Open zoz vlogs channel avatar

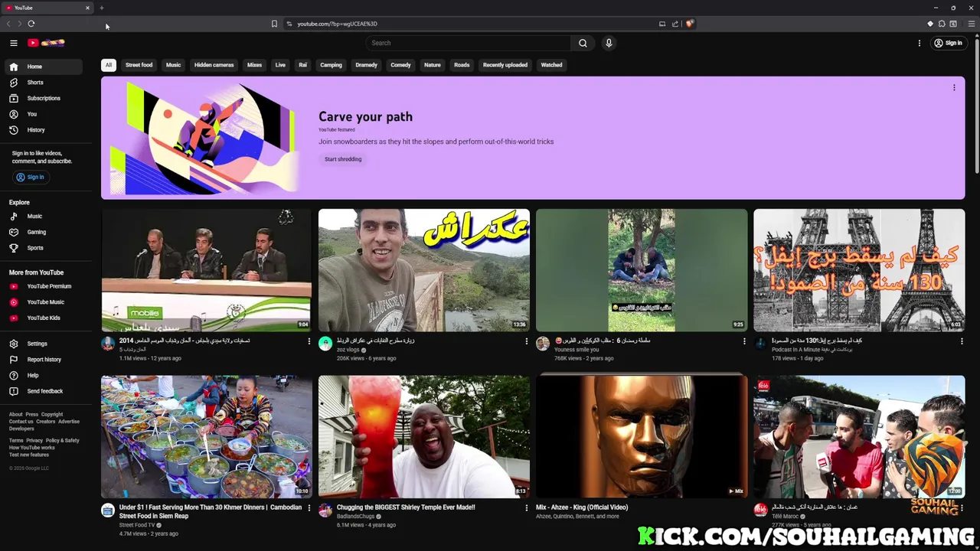click(x=325, y=344)
